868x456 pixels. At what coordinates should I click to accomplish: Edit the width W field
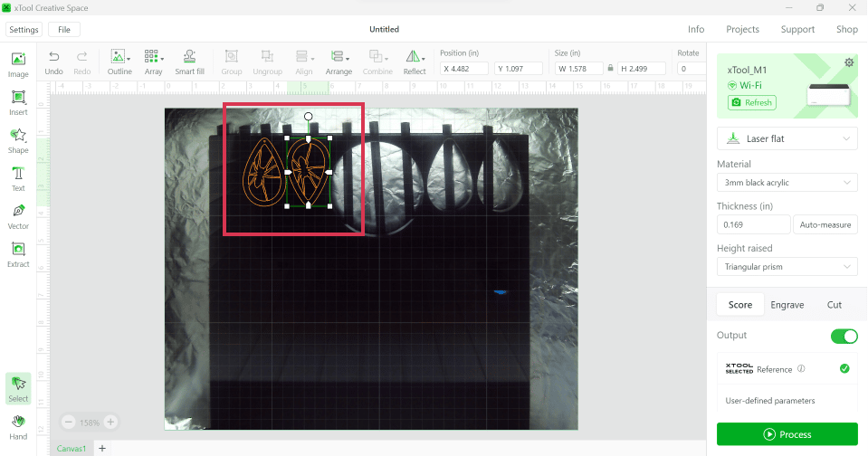(x=579, y=69)
